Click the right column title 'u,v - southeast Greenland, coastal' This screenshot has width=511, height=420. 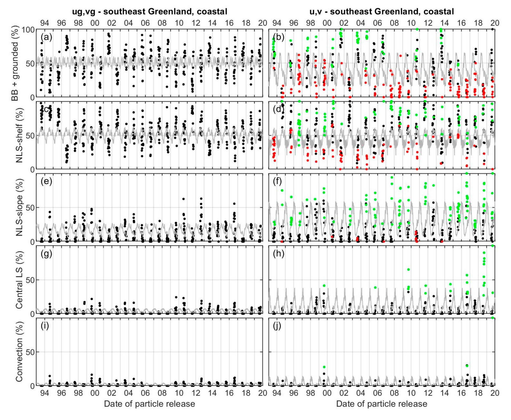pyautogui.click(x=382, y=11)
